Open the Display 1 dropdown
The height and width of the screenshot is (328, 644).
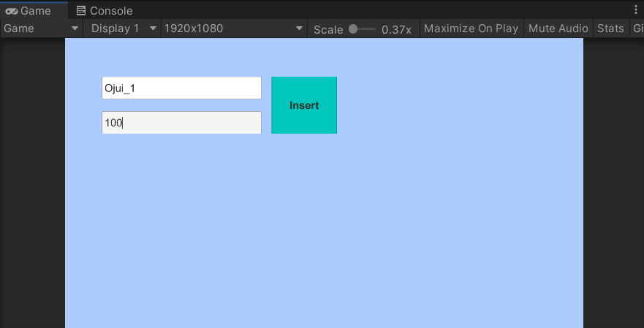point(122,28)
